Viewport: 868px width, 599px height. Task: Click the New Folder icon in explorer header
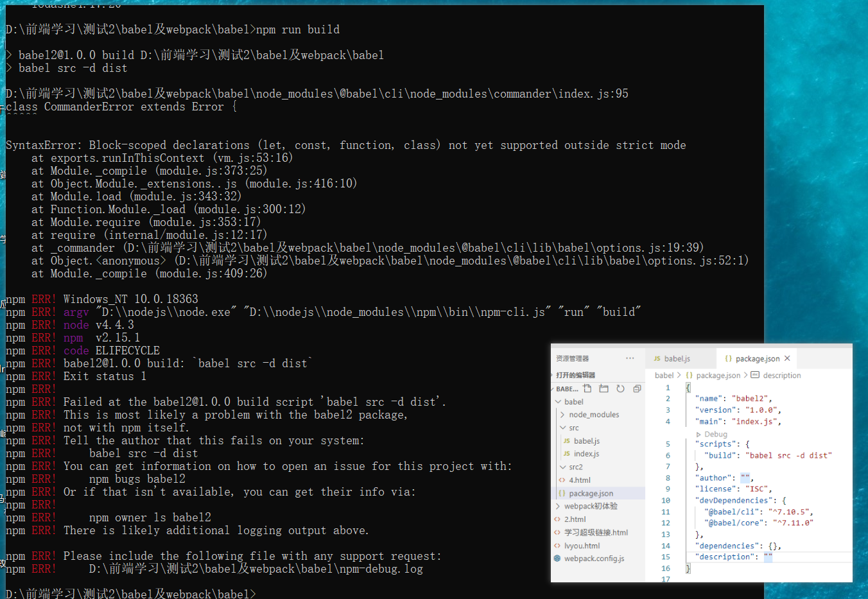click(x=603, y=388)
